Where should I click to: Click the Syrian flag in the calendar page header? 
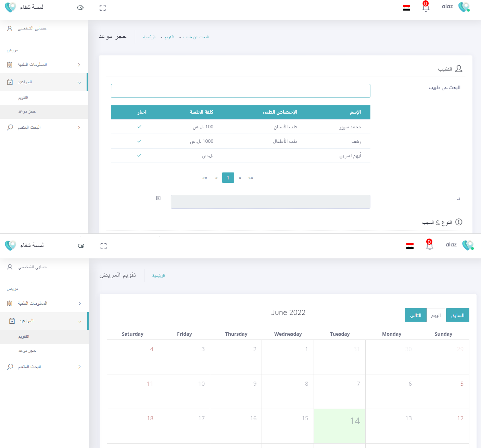pos(410,246)
